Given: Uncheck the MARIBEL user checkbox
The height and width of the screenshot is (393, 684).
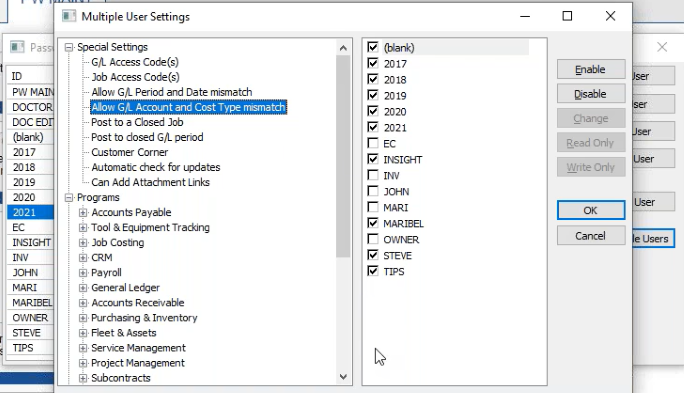Looking at the screenshot, I should pos(373,223).
